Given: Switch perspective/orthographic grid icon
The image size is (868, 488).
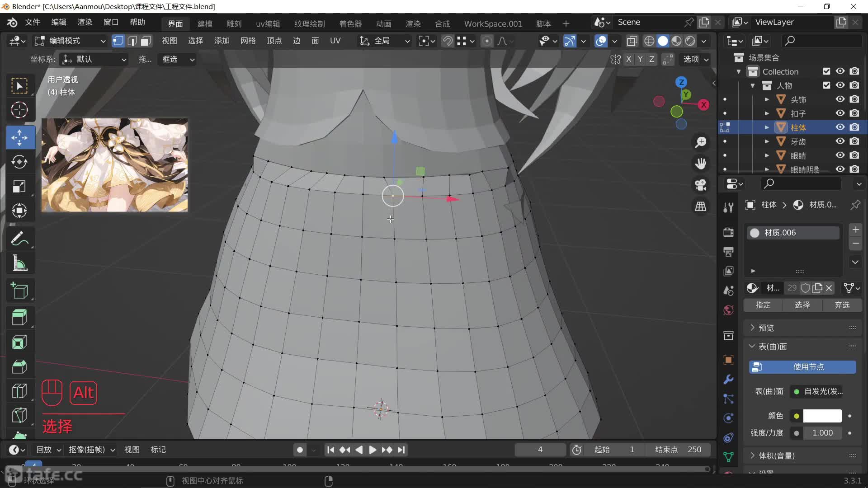Looking at the screenshot, I should click(x=701, y=206).
